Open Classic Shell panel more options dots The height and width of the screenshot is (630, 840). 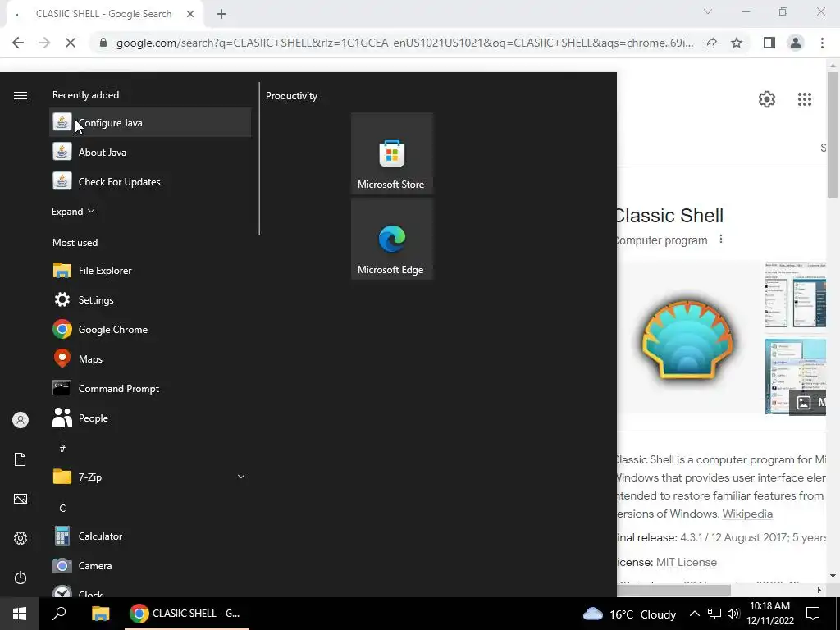click(721, 239)
